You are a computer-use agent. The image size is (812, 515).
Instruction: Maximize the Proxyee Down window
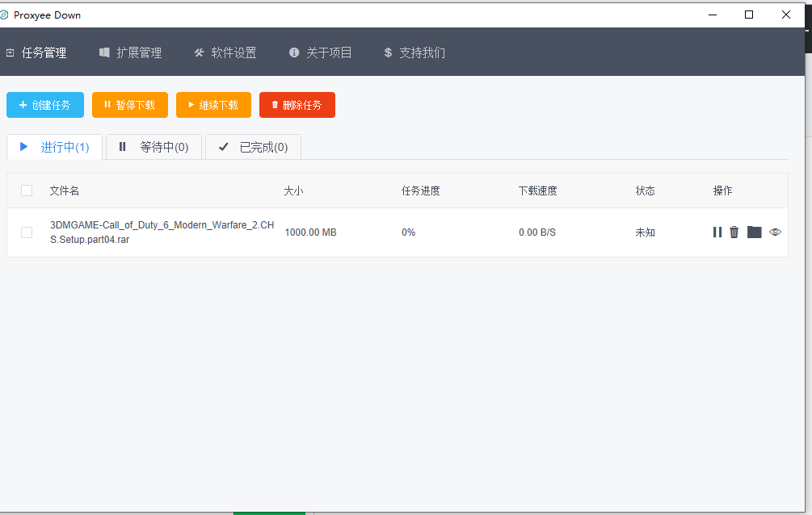749,15
